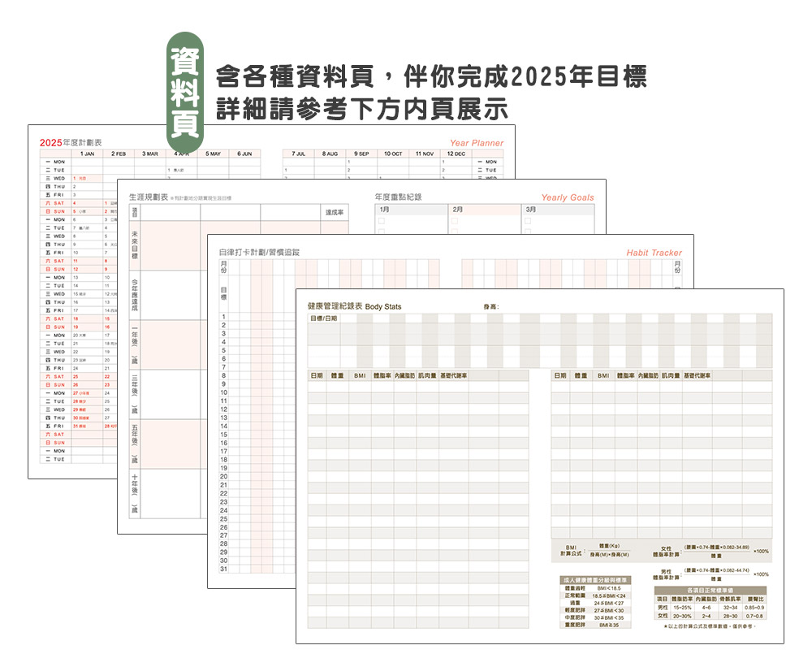Image resolution: width=812 pixels, height=667 pixels.
Task: Click the red Year Planner label
Action: pos(477,143)
